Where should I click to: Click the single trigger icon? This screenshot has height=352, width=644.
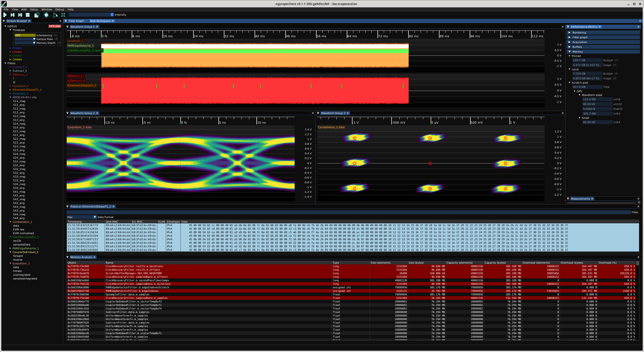pyautogui.click(x=12, y=15)
